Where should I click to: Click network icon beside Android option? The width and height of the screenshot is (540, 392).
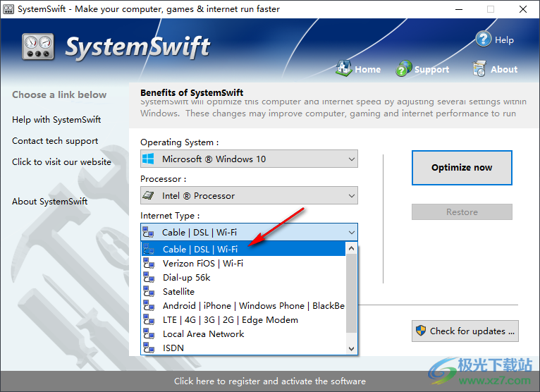(149, 305)
